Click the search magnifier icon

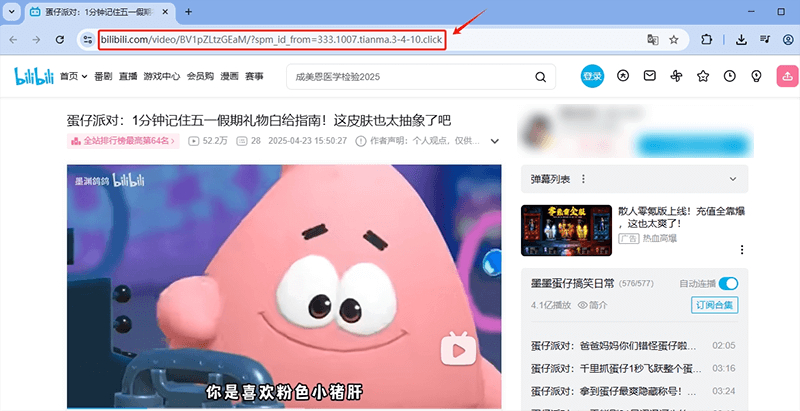540,77
